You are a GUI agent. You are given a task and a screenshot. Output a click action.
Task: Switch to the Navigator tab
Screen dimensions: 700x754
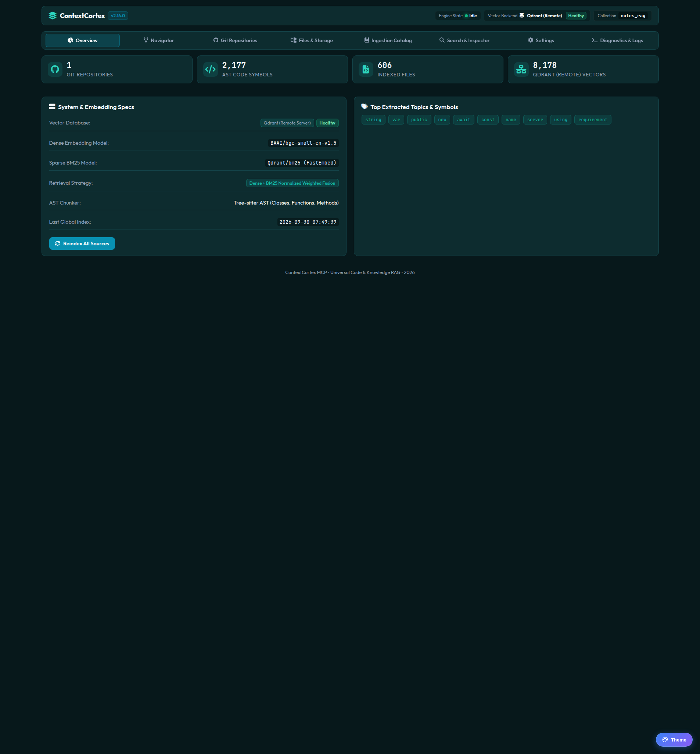coord(159,40)
